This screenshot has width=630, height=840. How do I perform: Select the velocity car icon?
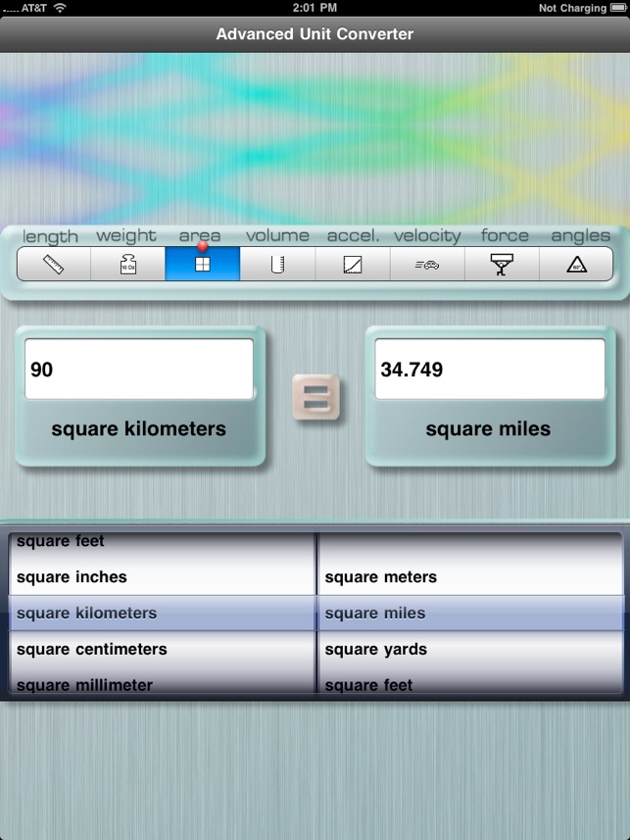tap(427, 264)
